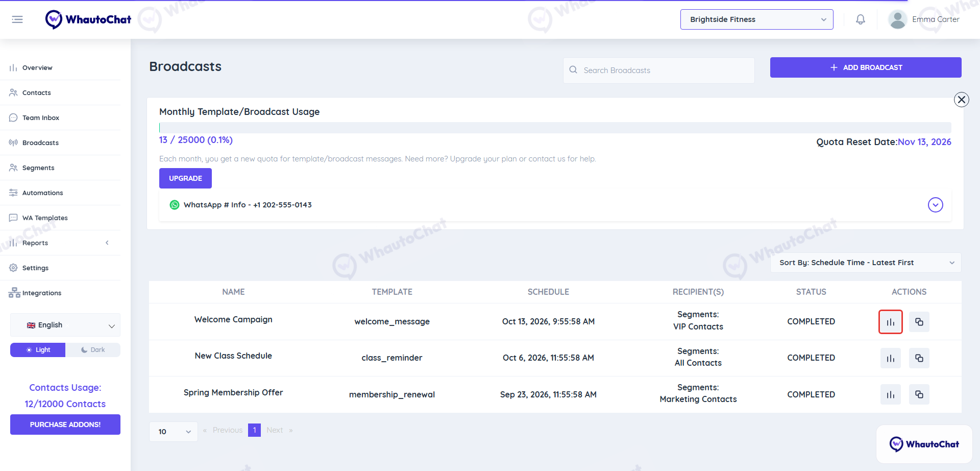Duplicate the Welcome Campaign broadcast
Screen dimensions: 980x471
(919, 322)
